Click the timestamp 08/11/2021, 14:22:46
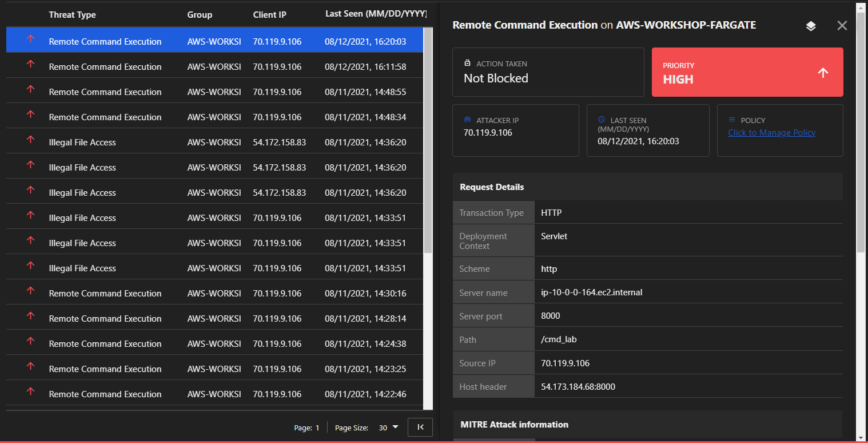This screenshot has height=443, width=868. coord(365,394)
